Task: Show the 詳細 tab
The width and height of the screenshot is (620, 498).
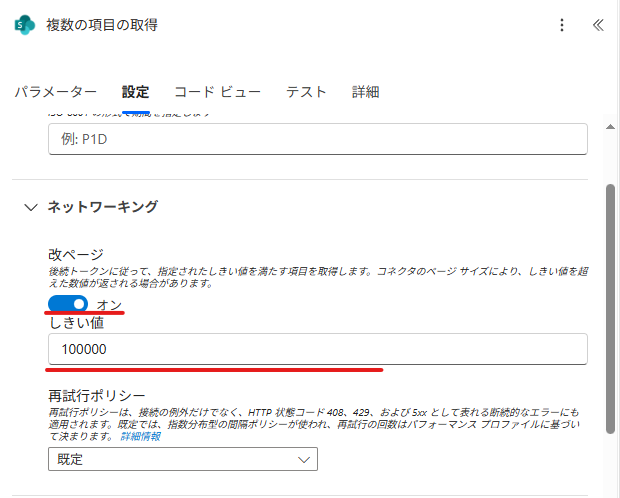Action: point(365,92)
